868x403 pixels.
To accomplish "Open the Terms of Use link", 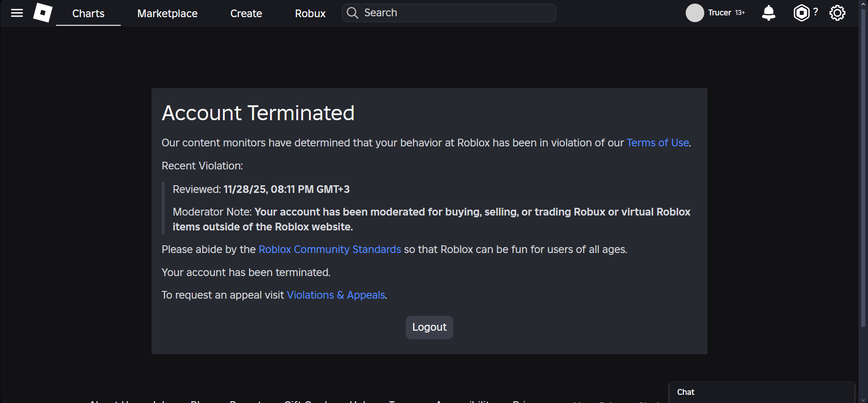I will [x=658, y=143].
